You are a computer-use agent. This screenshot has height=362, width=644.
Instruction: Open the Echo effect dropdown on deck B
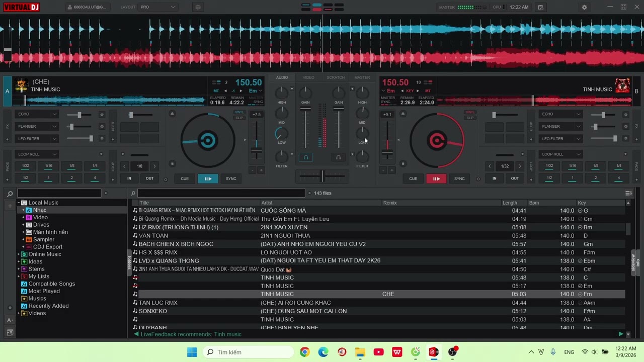click(x=560, y=114)
